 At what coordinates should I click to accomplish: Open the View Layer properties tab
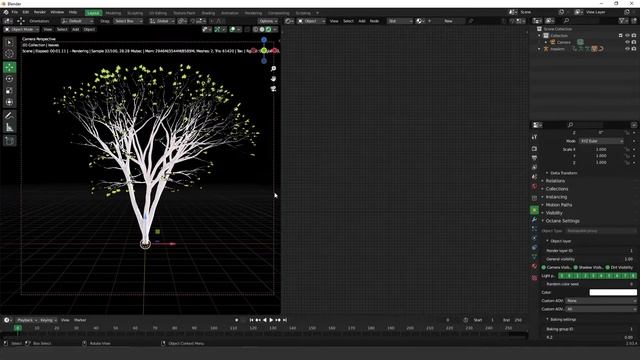(534, 167)
